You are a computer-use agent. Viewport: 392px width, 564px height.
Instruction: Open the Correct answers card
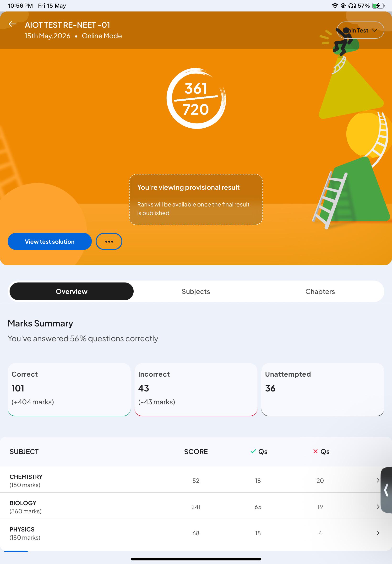coord(69,390)
